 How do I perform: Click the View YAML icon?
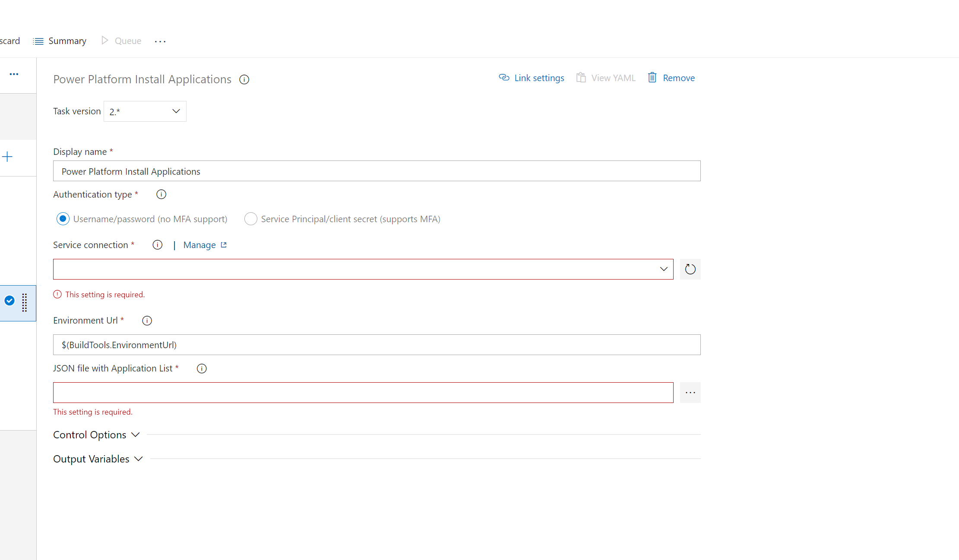[x=581, y=78]
